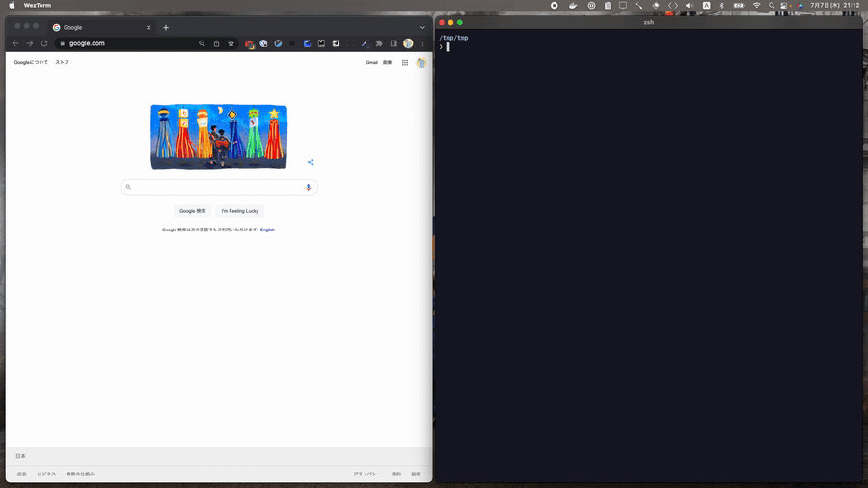Click the menu bar date and time
The height and width of the screenshot is (488, 868).
(x=835, y=5)
